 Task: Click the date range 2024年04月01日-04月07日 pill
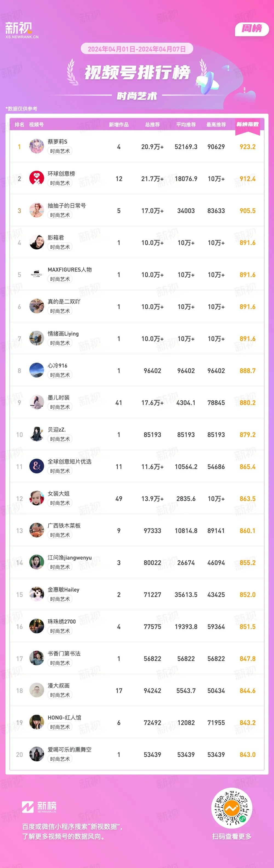(137, 49)
